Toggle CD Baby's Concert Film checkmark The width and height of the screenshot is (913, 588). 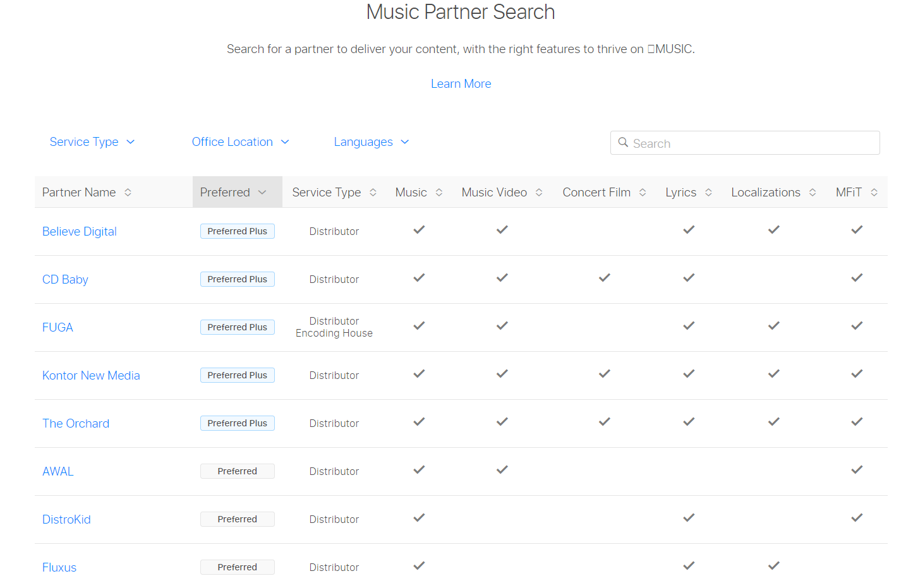pos(604,277)
